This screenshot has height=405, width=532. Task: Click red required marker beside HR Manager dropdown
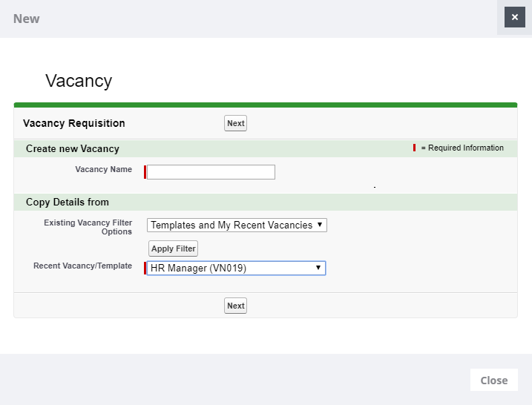[x=145, y=269]
